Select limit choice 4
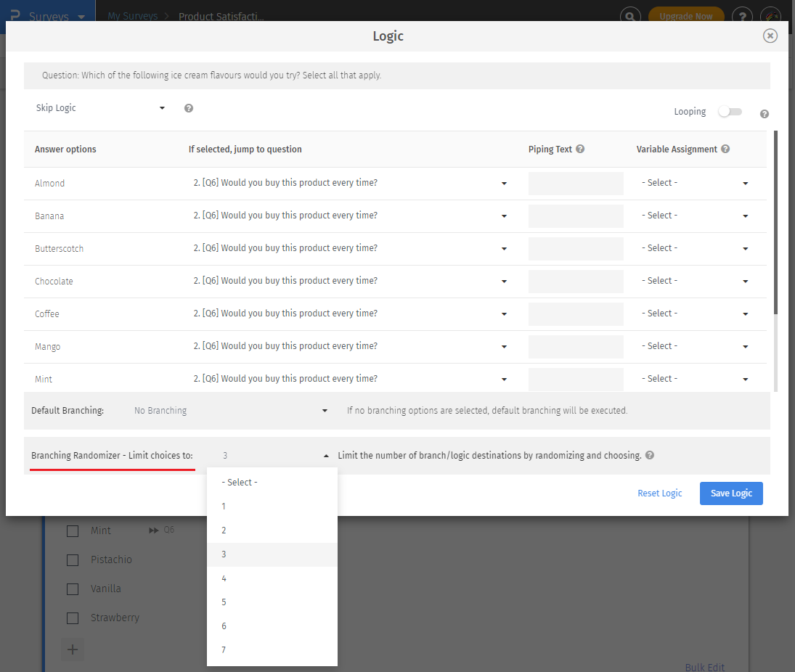The image size is (795, 672). coord(272,578)
